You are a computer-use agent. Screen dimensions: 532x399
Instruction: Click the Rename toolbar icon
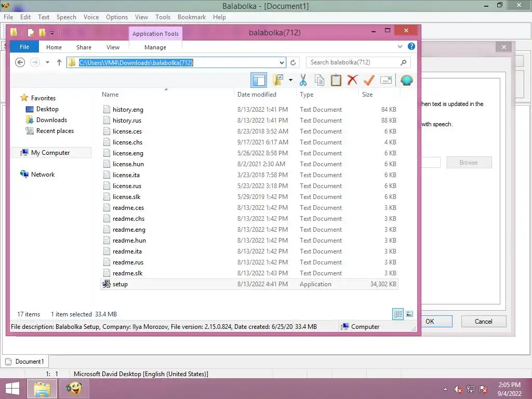tap(386, 80)
